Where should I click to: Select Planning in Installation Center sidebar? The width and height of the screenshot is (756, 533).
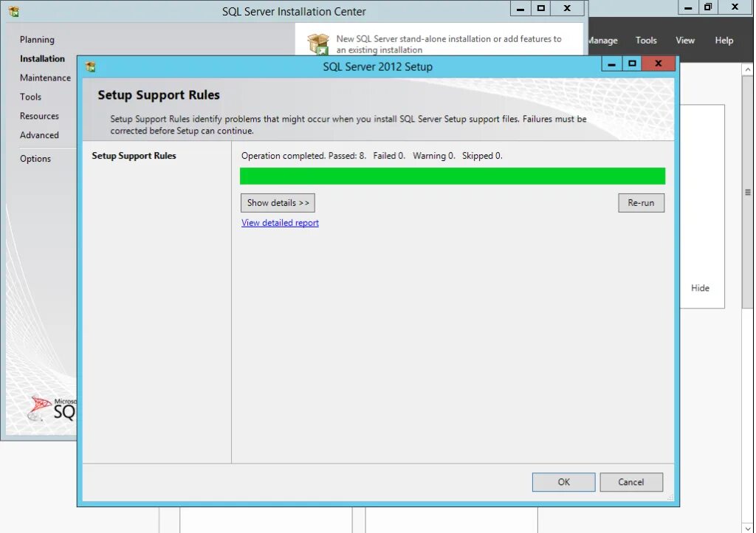click(x=37, y=40)
